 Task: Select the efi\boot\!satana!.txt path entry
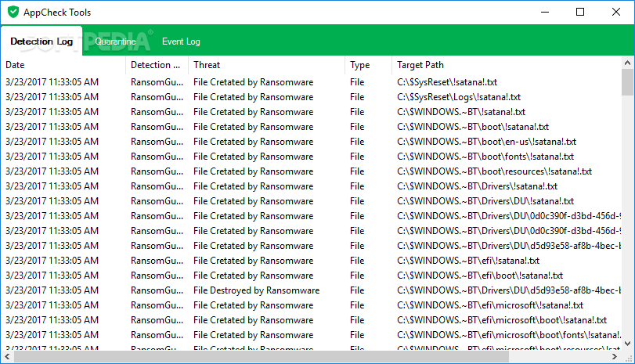coord(480,276)
